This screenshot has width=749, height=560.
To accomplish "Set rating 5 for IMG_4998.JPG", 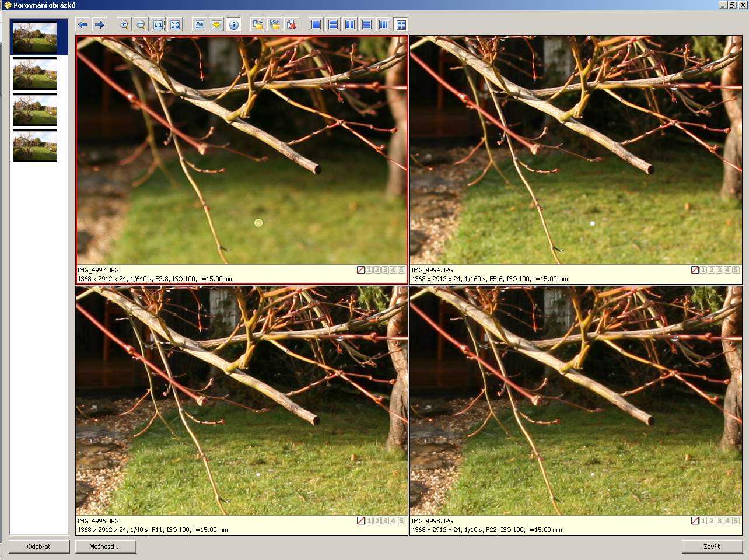I will [736, 521].
